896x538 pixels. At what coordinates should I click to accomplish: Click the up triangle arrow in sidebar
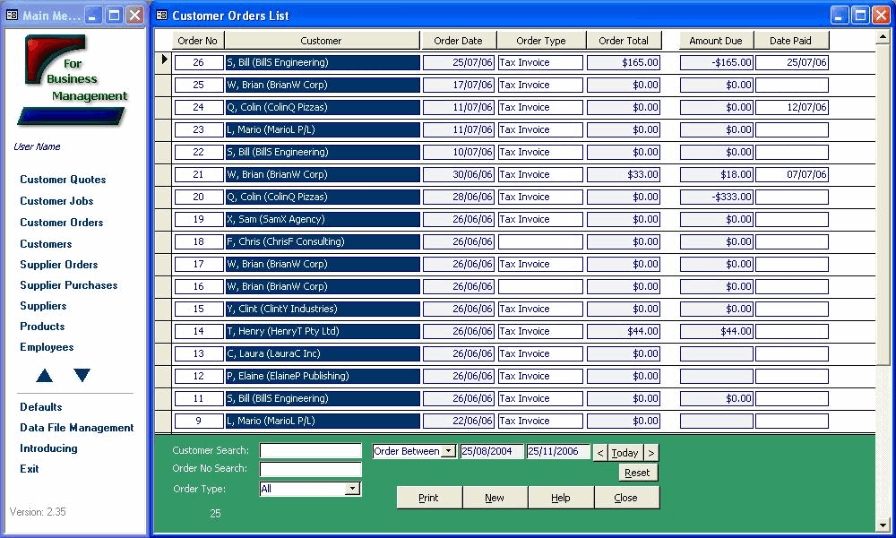point(44,376)
